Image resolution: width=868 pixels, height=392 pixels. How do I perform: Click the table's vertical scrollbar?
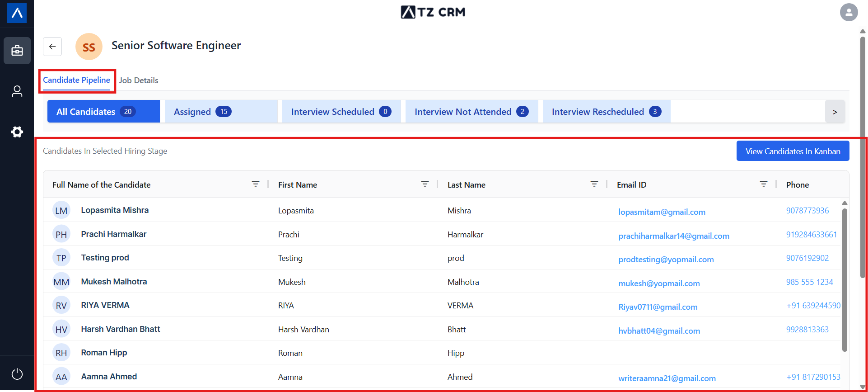[x=845, y=279]
